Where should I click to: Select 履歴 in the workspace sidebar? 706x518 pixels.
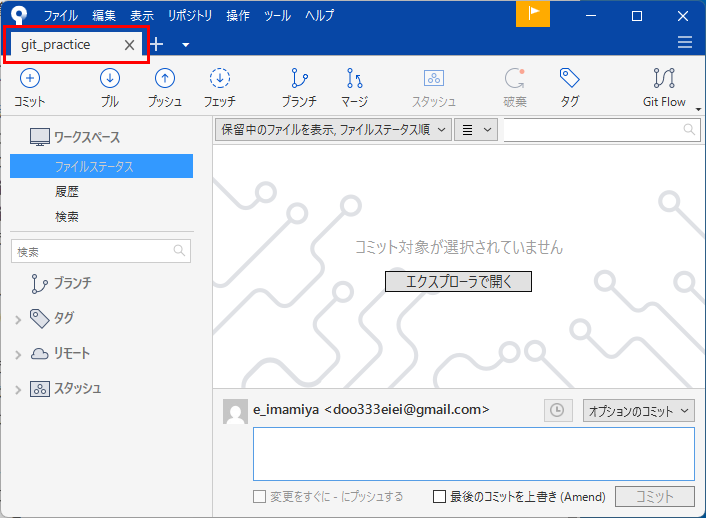(67, 192)
